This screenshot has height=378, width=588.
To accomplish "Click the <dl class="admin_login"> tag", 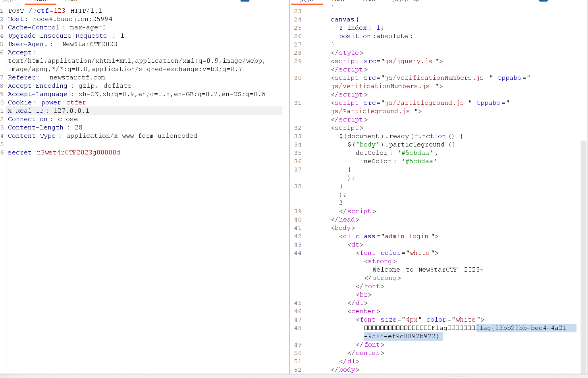I will point(389,236).
